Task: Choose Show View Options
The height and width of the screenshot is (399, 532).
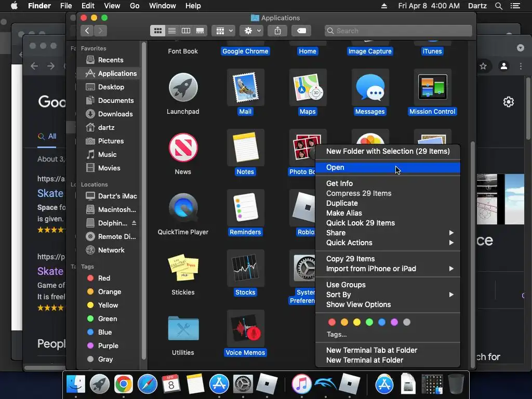Action: point(388,304)
